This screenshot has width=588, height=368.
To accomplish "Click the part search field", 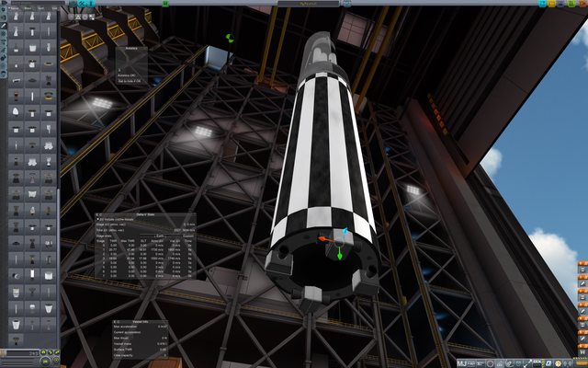I will click(x=38, y=3).
